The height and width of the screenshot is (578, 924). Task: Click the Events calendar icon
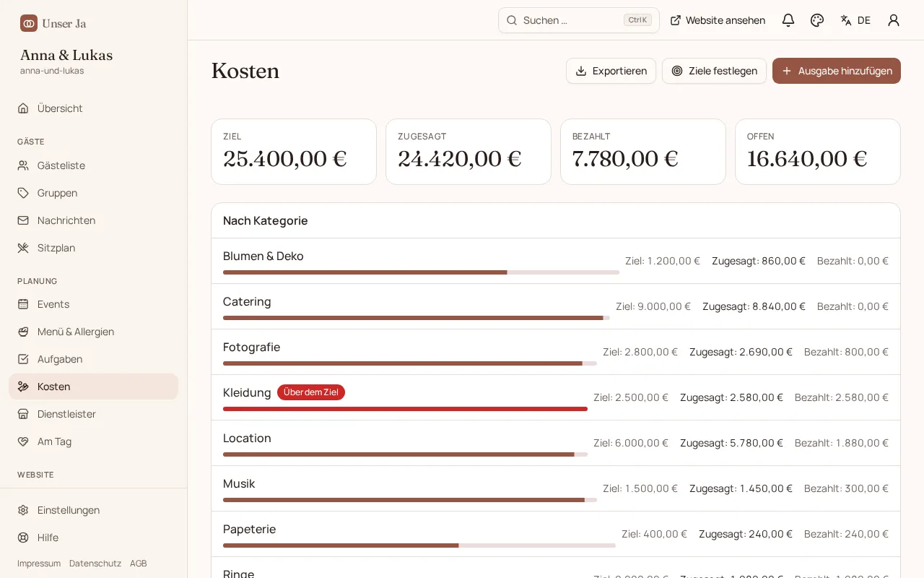coord(23,304)
